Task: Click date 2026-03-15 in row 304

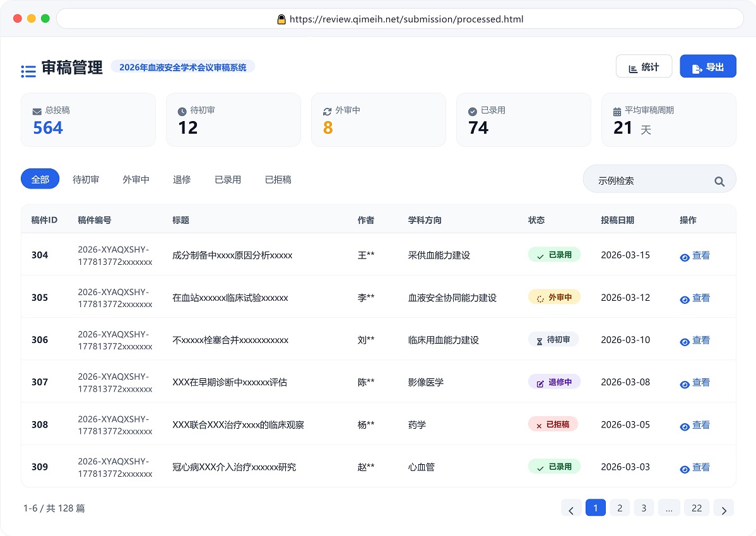Action: point(625,255)
